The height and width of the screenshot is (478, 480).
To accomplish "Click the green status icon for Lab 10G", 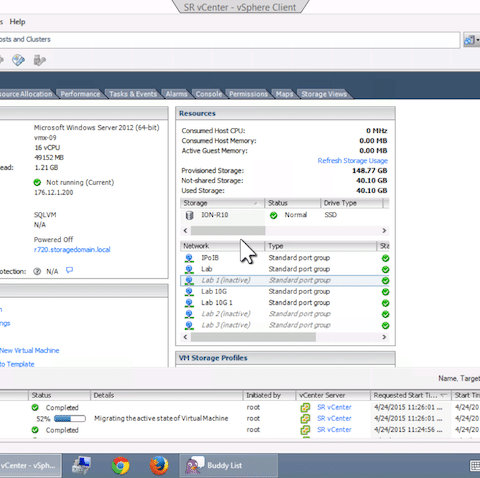I will coord(385,292).
